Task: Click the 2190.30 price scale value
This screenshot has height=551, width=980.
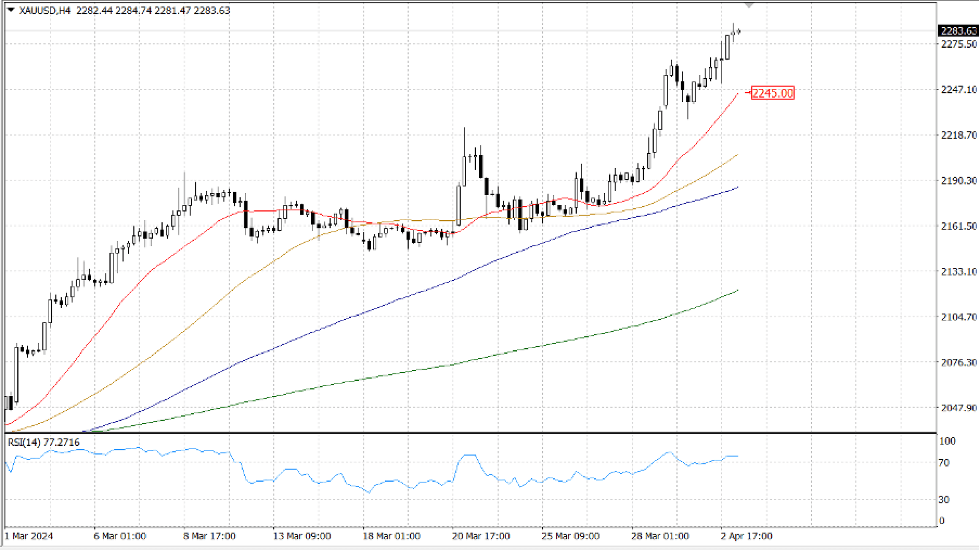Action: [x=959, y=181]
